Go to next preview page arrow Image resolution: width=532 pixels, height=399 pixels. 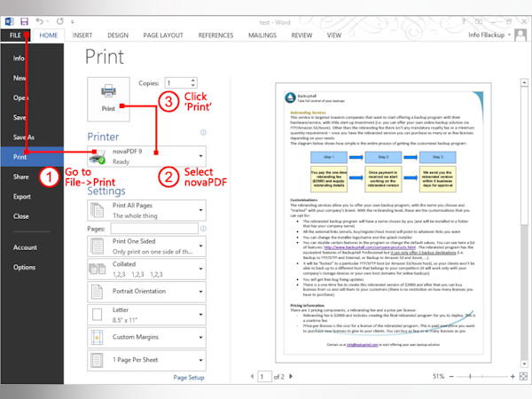(x=291, y=376)
